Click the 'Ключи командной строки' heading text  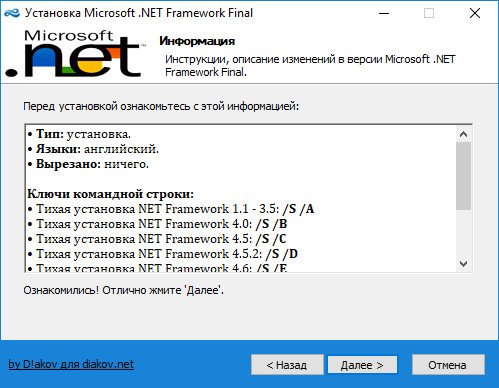110,194
